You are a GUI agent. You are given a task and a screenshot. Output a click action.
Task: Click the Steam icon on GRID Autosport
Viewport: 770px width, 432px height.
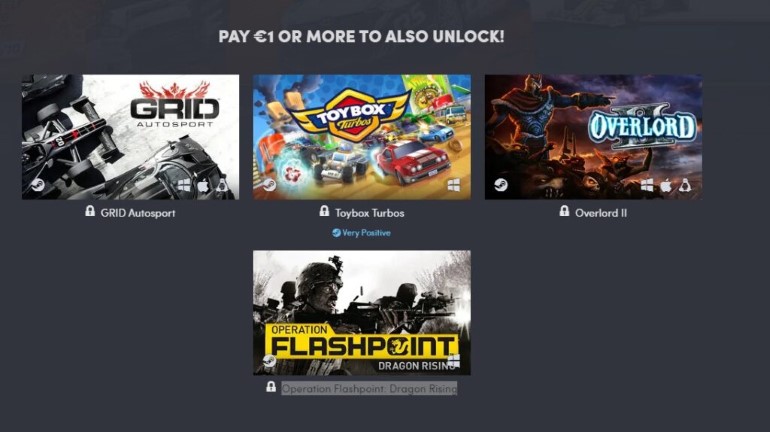pyautogui.click(x=38, y=185)
